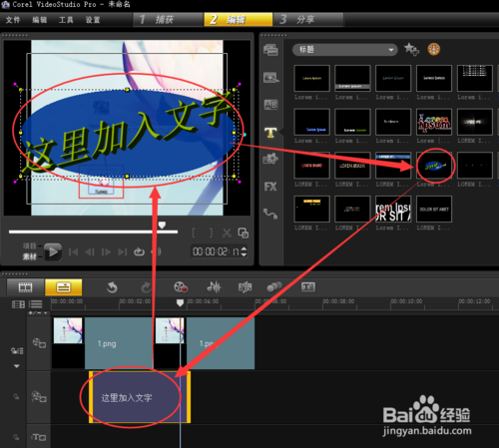
Task: Switch to the 3 分享 step tab
Action: click(x=308, y=19)
